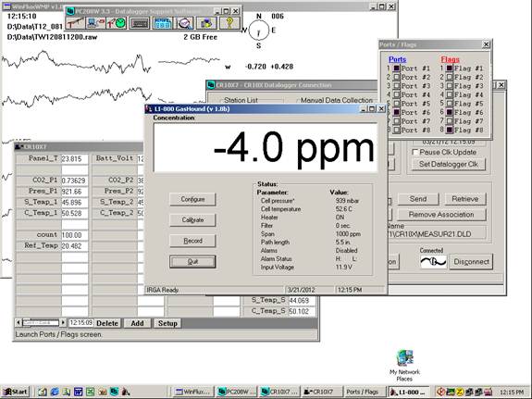Image resolution: width=532 pixels, height=399 pixels.
Task: Toggle Port #4 checkbox
Action: [396, 94]
